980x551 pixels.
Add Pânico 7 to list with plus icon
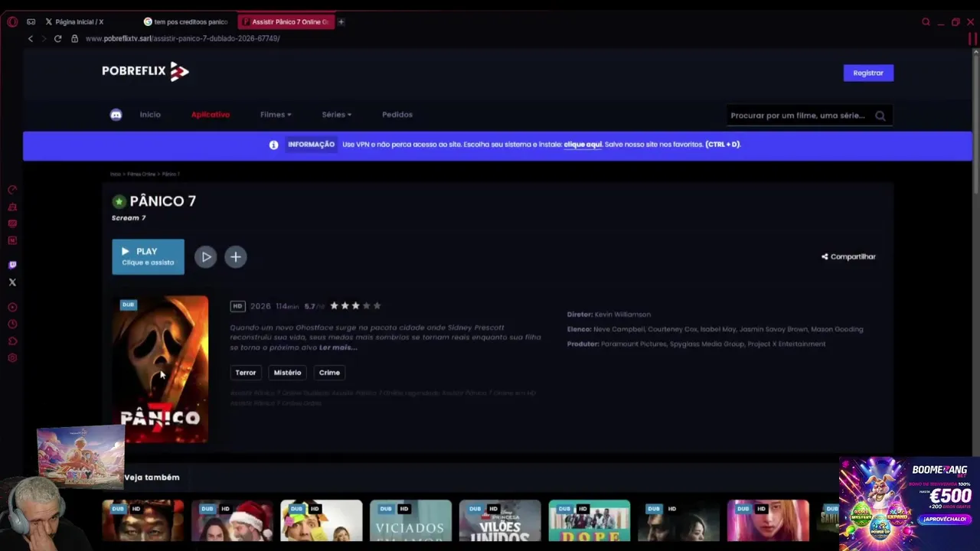(x=236, y=256)
